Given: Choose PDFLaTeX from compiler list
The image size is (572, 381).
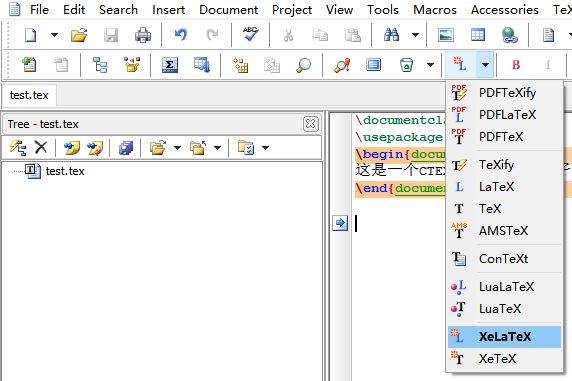Looking at the screenshot, I should coord(505,115).
